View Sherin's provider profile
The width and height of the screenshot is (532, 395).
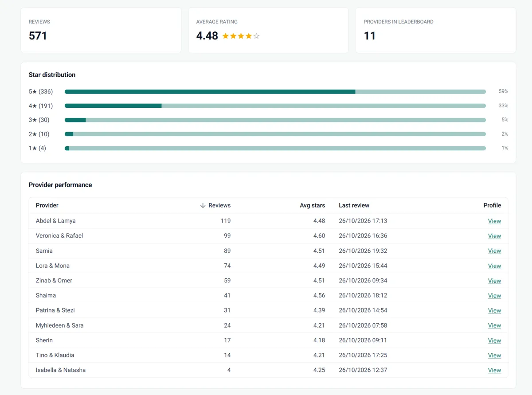tap(494, 340)
